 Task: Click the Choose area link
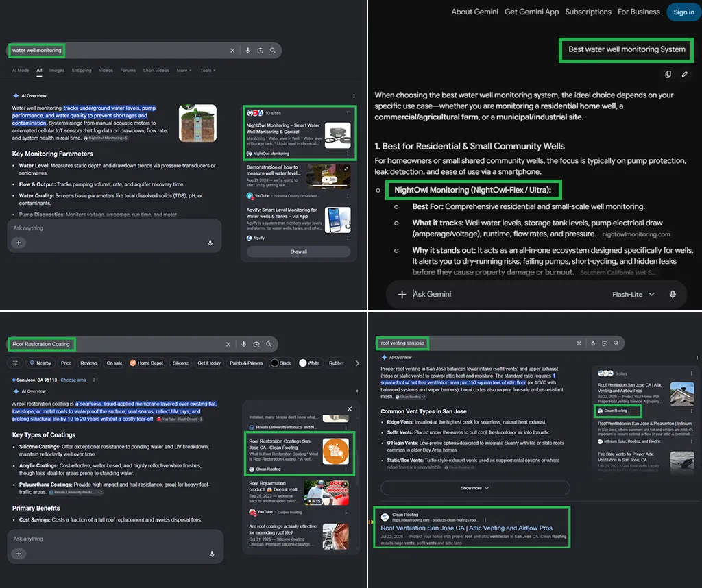(73, 380)
